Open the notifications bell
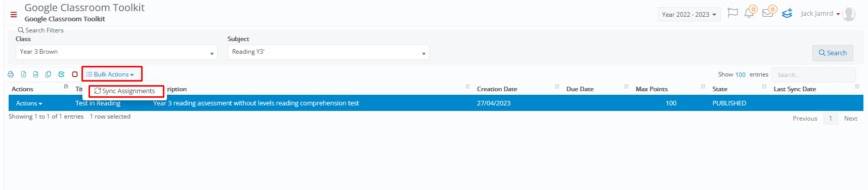 tap(749, 13)
